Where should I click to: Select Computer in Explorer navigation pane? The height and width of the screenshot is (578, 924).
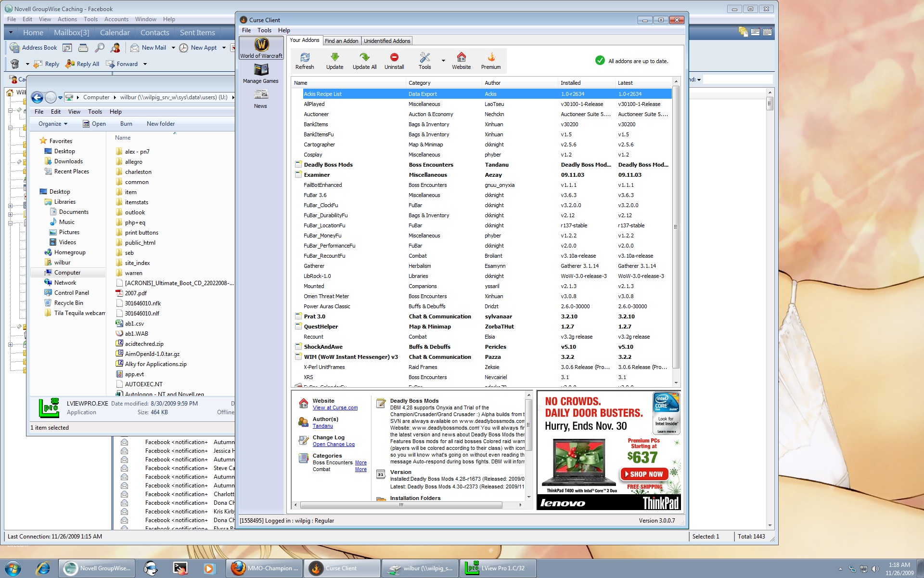pyautogui.click(x=67, y=273)
